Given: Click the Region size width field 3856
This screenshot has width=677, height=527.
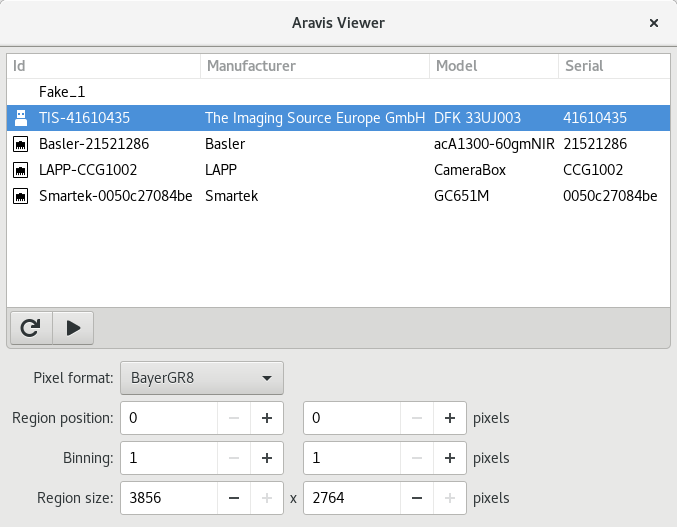Looking at the screenshot, I should (169, 498).
